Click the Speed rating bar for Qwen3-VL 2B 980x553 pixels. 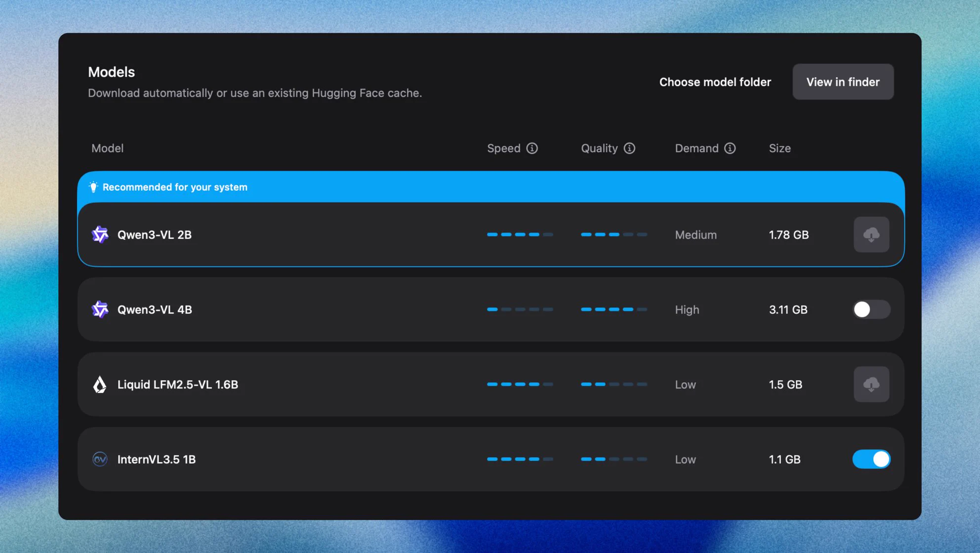pyautogui.click(x=520, y=235)
